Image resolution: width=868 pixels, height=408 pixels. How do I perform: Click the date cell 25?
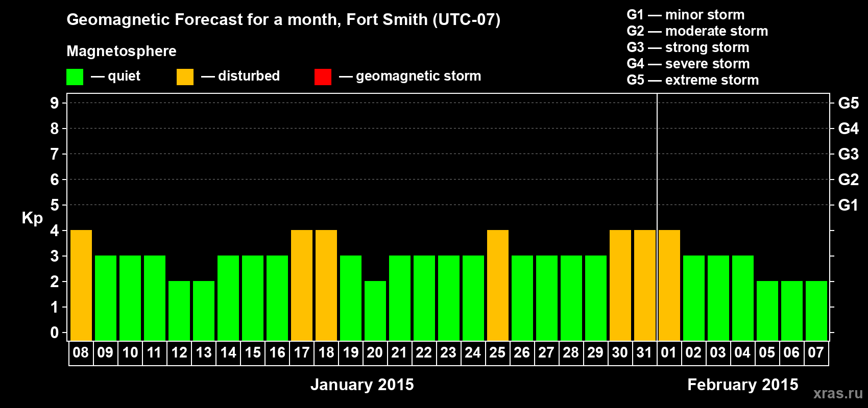point(498,353)
